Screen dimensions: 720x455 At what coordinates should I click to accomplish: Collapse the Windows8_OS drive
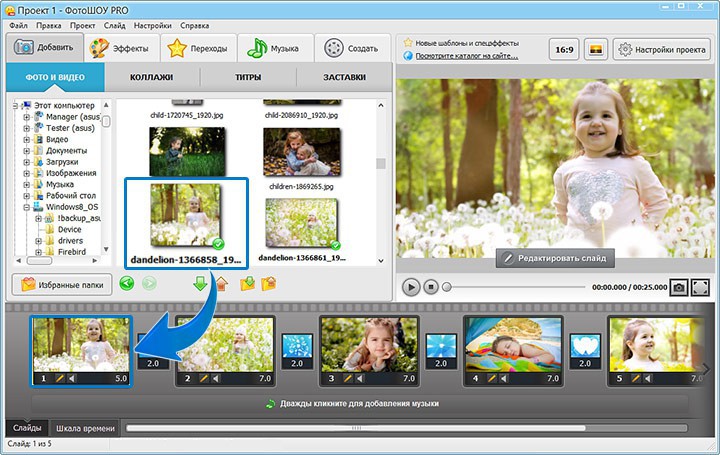click(27, 207)
